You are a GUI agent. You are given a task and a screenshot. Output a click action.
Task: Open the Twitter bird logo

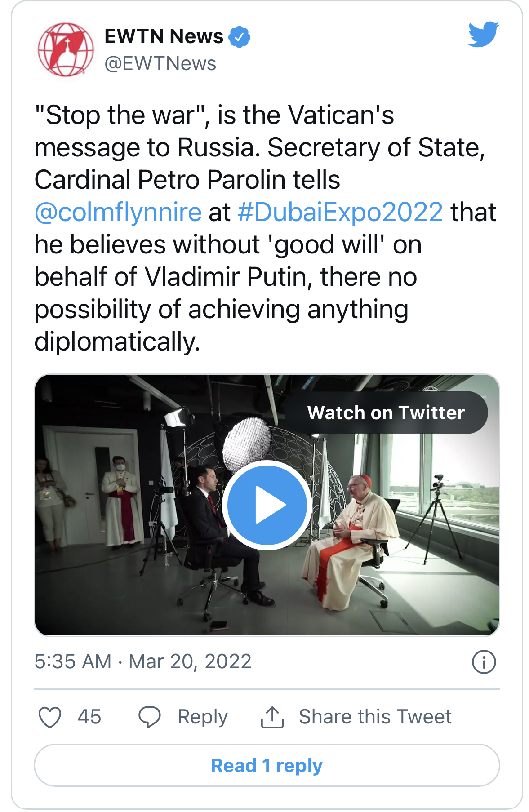484,34
